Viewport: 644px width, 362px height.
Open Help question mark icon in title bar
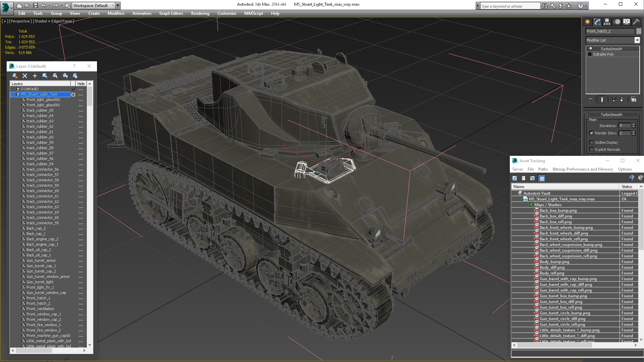click(x=581, y=6)
